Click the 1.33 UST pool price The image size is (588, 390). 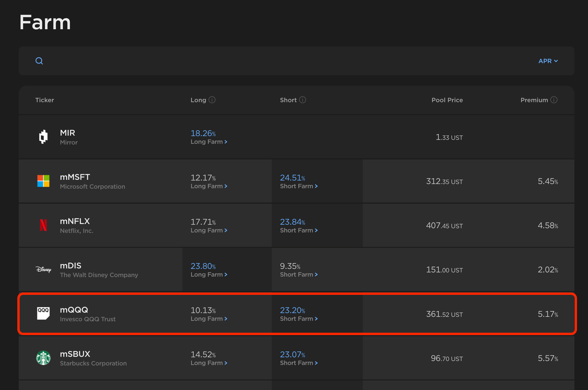pyautogui.click(x=449, y=137)
